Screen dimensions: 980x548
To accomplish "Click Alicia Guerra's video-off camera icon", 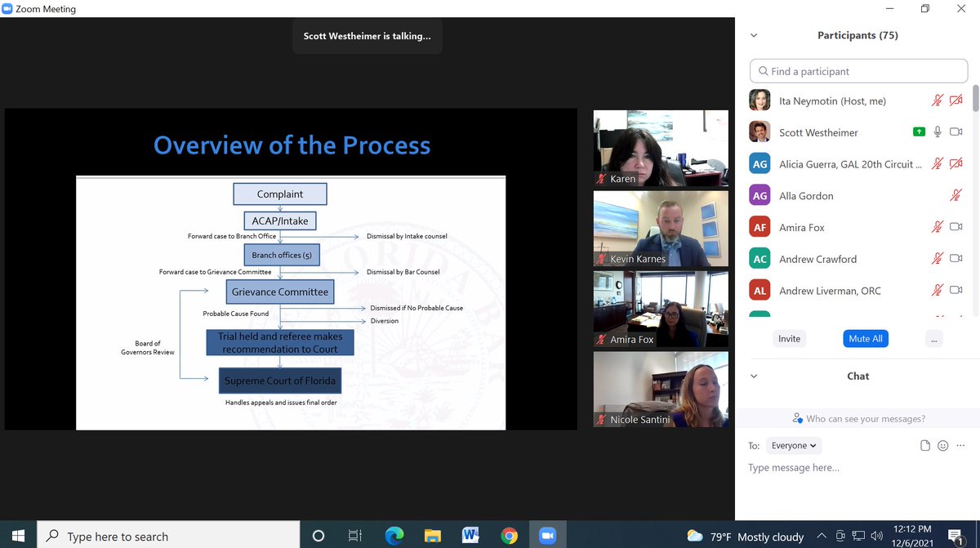I will 956,164.
